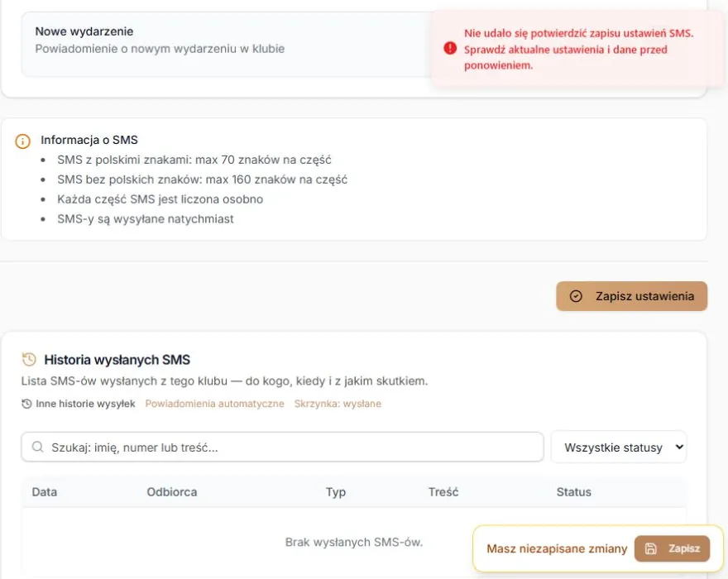Click the red error alert icon
The image size is (728, 579).
pyautogui.click(x=450, y=48)
